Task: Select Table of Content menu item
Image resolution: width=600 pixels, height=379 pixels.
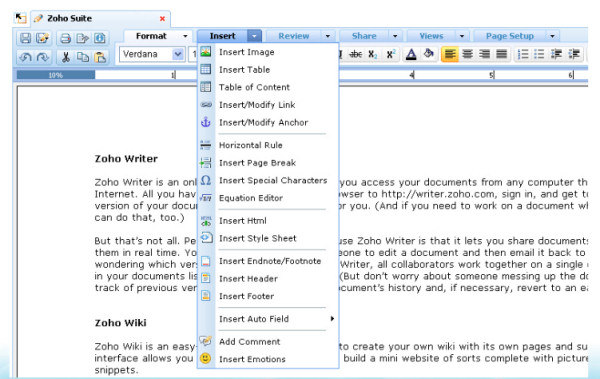Action: pos(268,87)
